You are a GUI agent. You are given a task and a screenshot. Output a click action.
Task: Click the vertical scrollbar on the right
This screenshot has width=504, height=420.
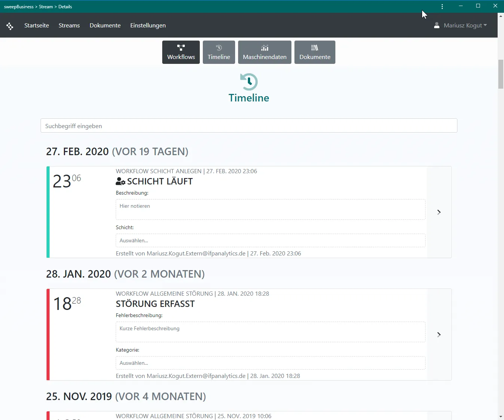click(x=501, y=74)
